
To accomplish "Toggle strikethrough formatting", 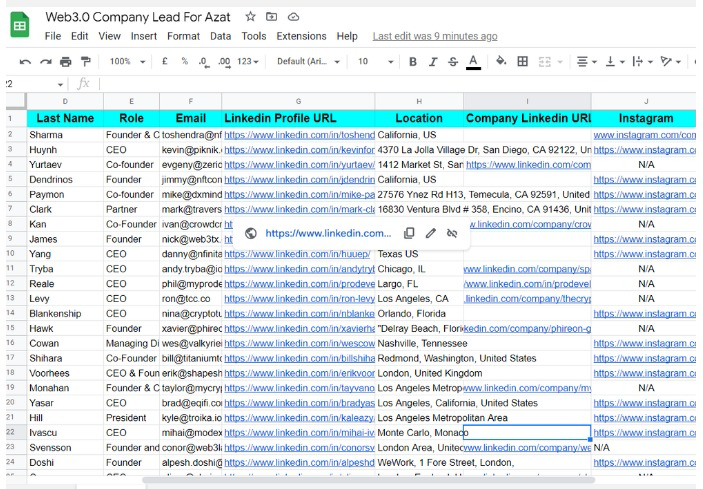I will 453,61.
